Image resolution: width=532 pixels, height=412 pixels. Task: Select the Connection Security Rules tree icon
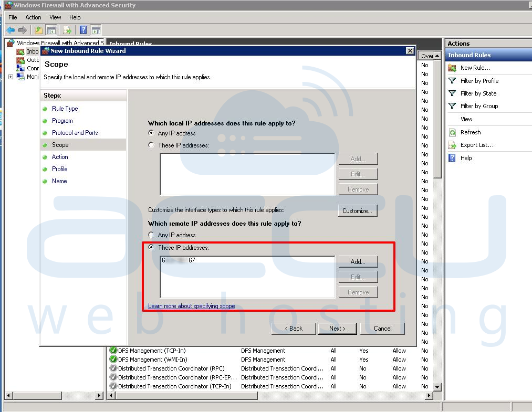point(20,68)
